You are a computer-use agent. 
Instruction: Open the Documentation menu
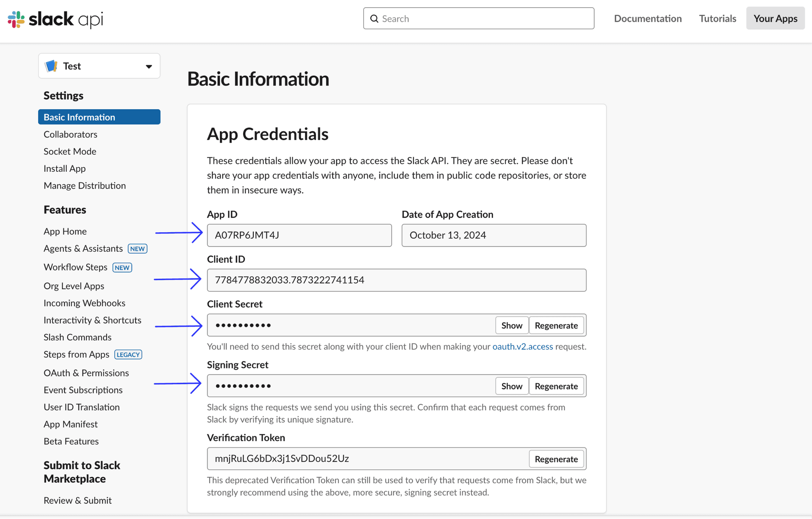point(647,19)
